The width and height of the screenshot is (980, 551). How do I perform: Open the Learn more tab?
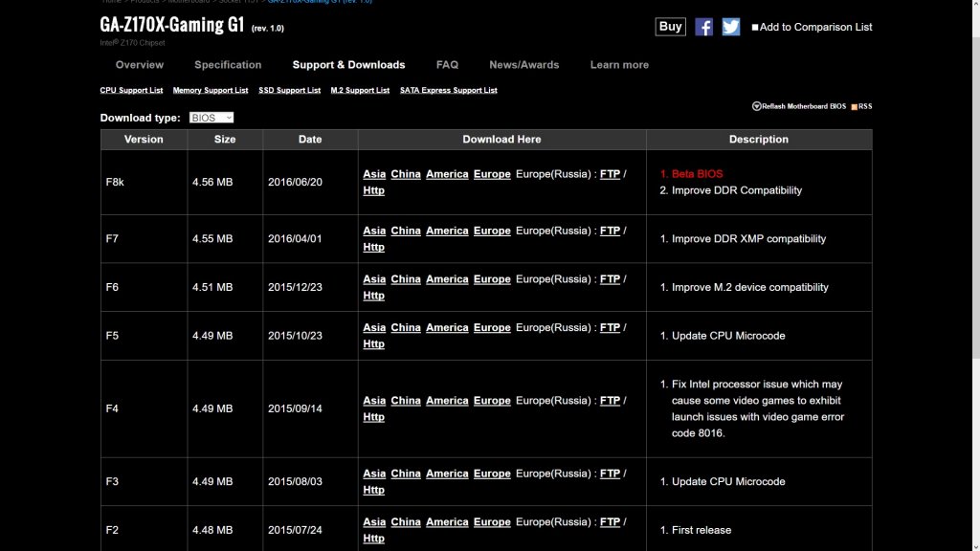(x=619, y=65)
